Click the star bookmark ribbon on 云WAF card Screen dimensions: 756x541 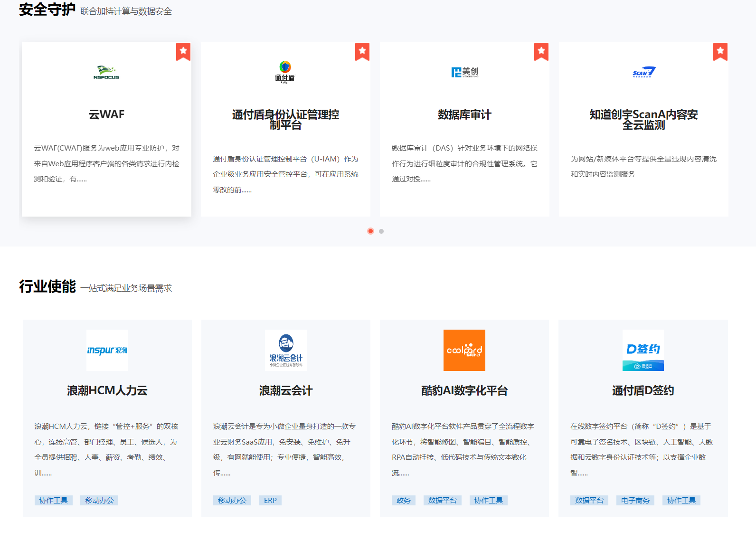coord(183,51)
